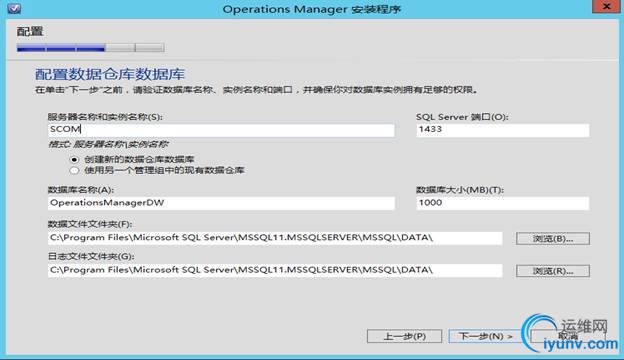
Task: Click the Operations Manager setup title bar icon
Action: click(x=14, y=8)
